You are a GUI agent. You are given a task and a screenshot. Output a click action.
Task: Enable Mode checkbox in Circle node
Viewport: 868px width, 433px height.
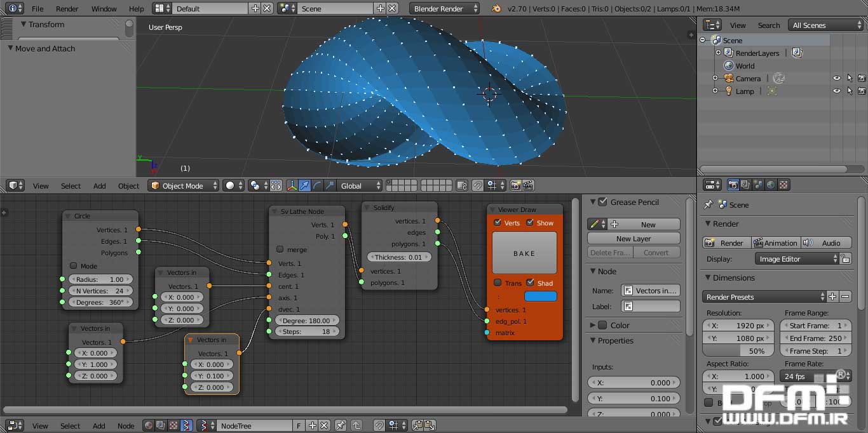(74, 266)
